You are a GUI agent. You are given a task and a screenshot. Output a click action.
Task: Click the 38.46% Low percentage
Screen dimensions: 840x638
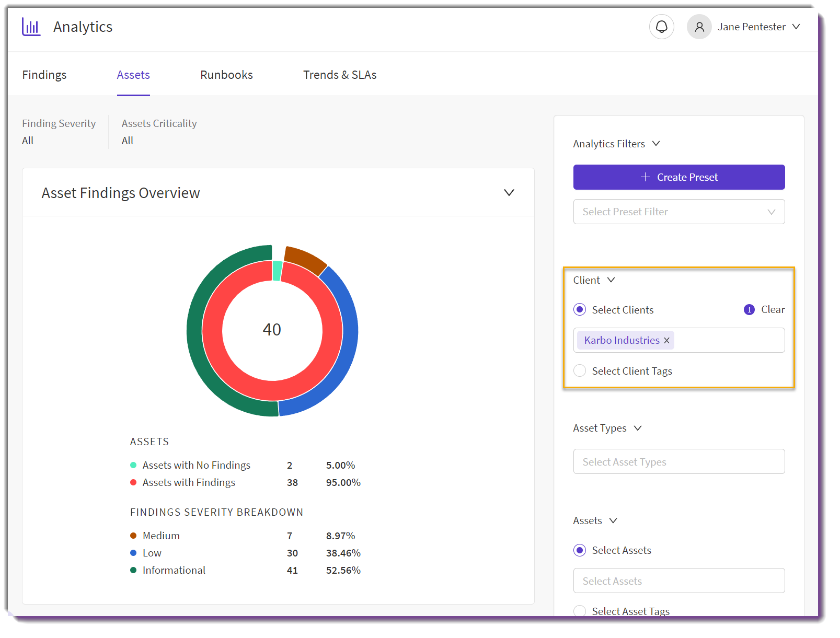[x=343, y=553]
